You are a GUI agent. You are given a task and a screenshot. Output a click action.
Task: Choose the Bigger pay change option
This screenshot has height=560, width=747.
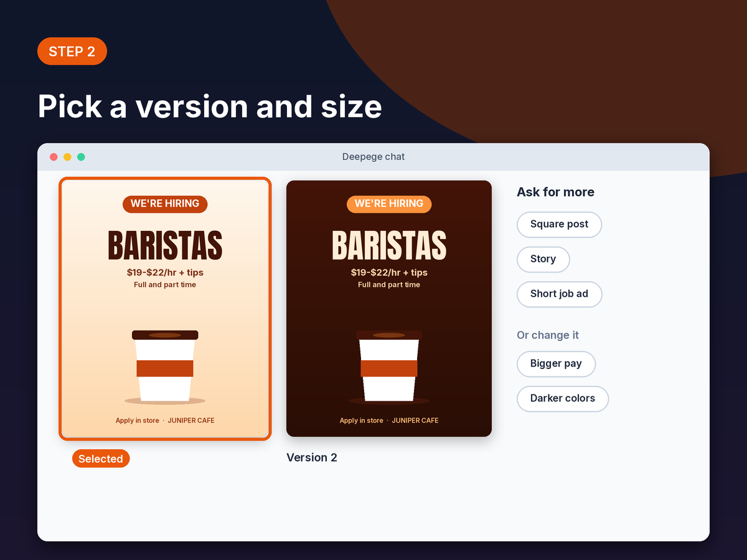[x=556, y=364]
